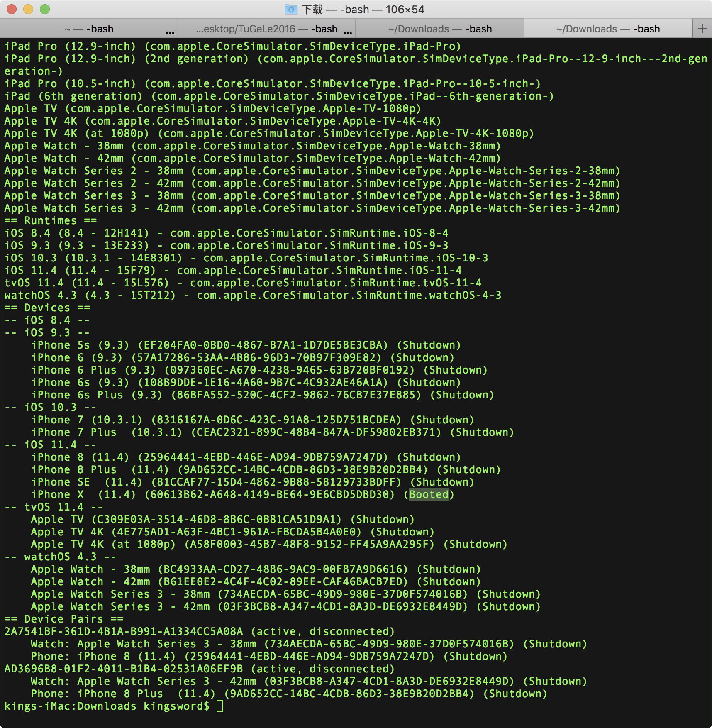Viewport: 712px width, 728px height.
Task: Click the iPhone SE (11.4) device line
Action: pyautogui.click(x=253, y=482)
